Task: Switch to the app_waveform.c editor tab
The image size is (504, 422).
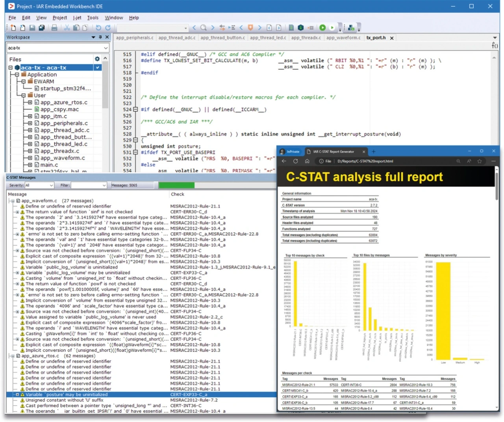Action: coord(343,38)
